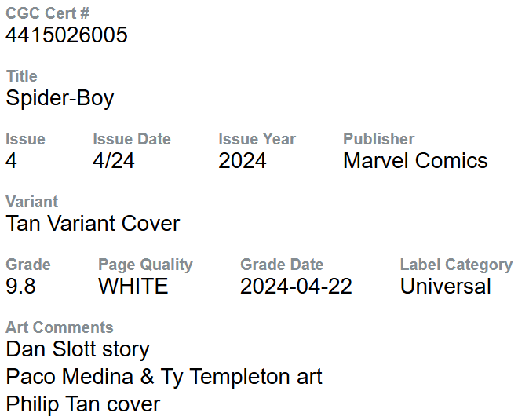This screenshot has height=420, width=518.
Task: Click the Universal label category value
Action: 445,287
